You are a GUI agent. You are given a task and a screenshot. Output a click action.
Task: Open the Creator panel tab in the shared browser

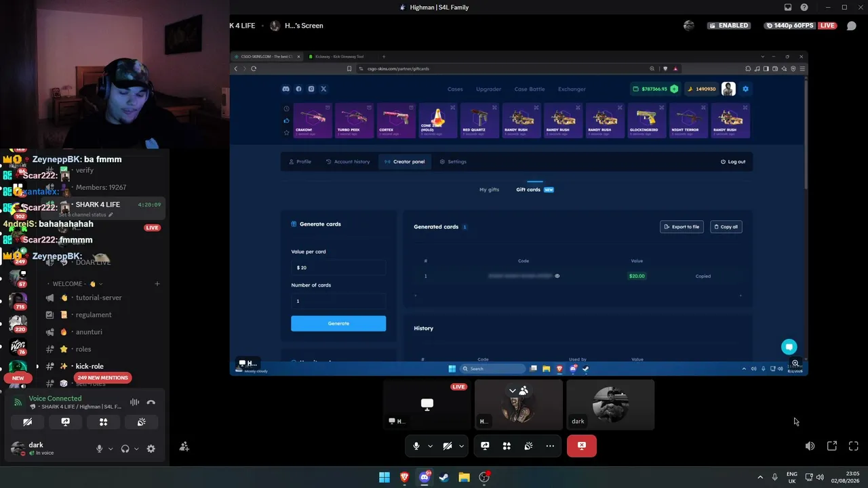(404, 161)
